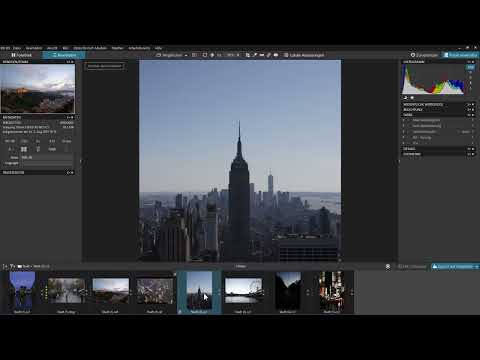
Task: Switch to the Fotothek tab
Action: point(21,55)
